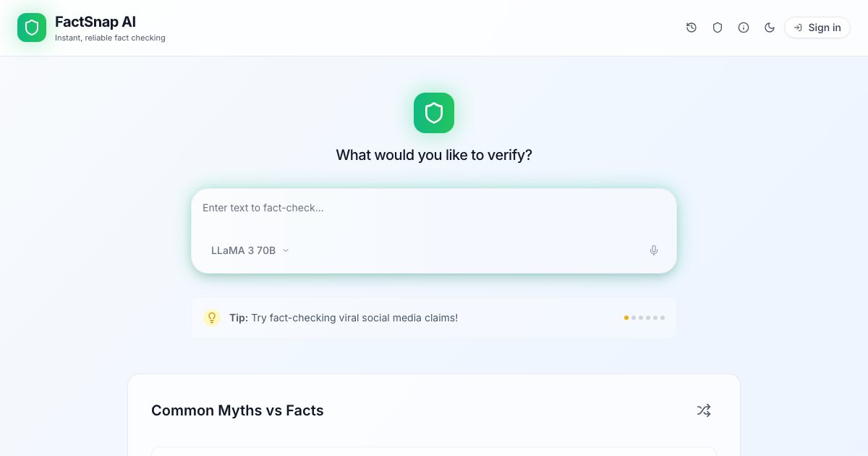
Task: Open the info circle icon
Action: point(744,28)
